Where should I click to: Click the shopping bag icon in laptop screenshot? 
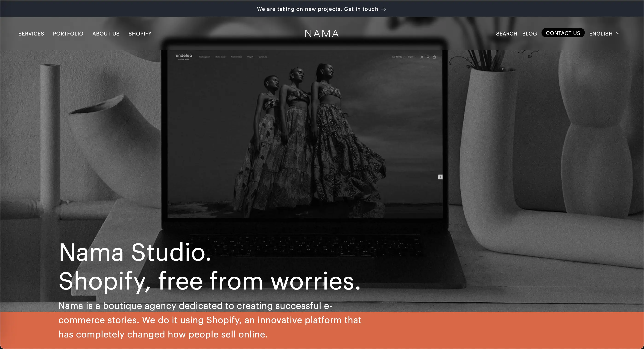[434, 57]
